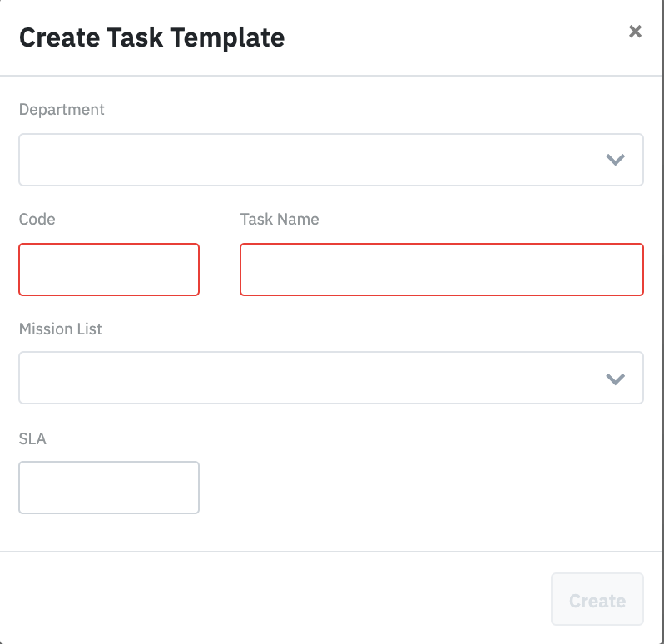The height and width of the screenshot is (644, 664).
Task: Click the Task Name field label
Action: pyautogui.click(x=280, y=220)
